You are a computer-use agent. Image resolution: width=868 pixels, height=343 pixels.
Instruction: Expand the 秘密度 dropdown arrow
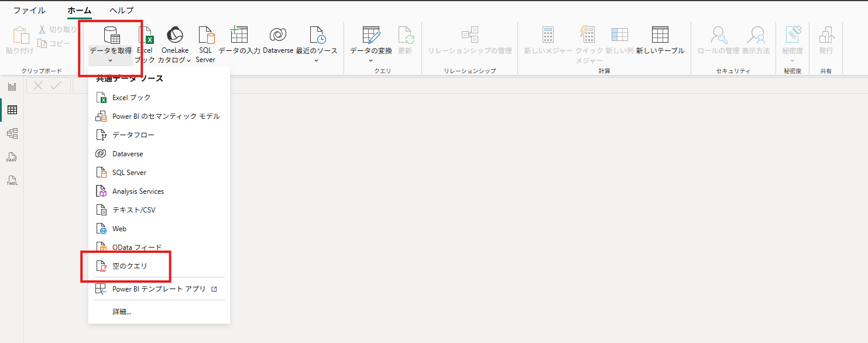coord(792,60)
